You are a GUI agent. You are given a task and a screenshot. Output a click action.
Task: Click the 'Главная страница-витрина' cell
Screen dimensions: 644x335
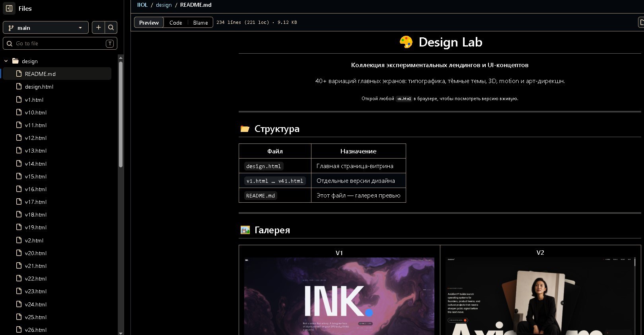tap(358, 166)
